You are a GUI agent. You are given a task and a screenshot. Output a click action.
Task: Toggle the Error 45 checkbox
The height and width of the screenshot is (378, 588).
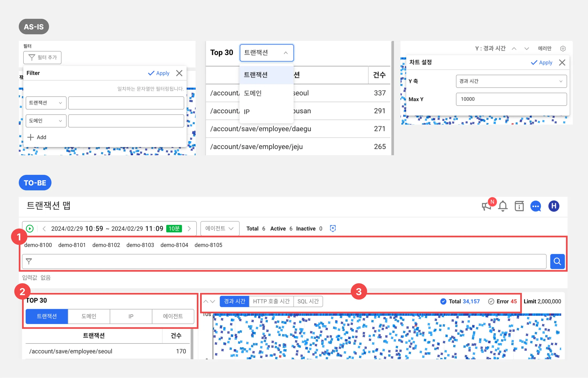(x=491, y=301)
